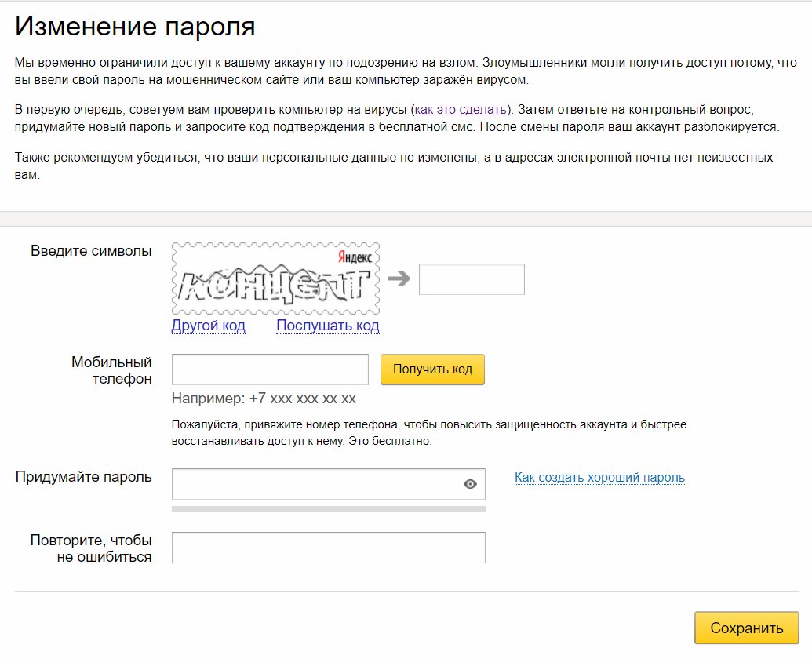Image resolution: width=812 pixels, height=659 pixels.
Task: Click the Введите символы label
Action: [91, 251]
